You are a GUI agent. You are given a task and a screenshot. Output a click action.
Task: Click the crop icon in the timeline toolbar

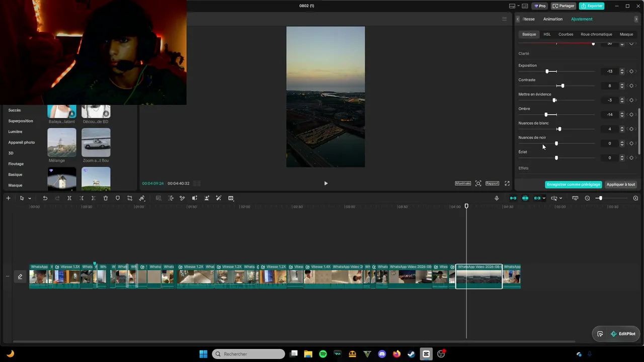pos(130,198)
